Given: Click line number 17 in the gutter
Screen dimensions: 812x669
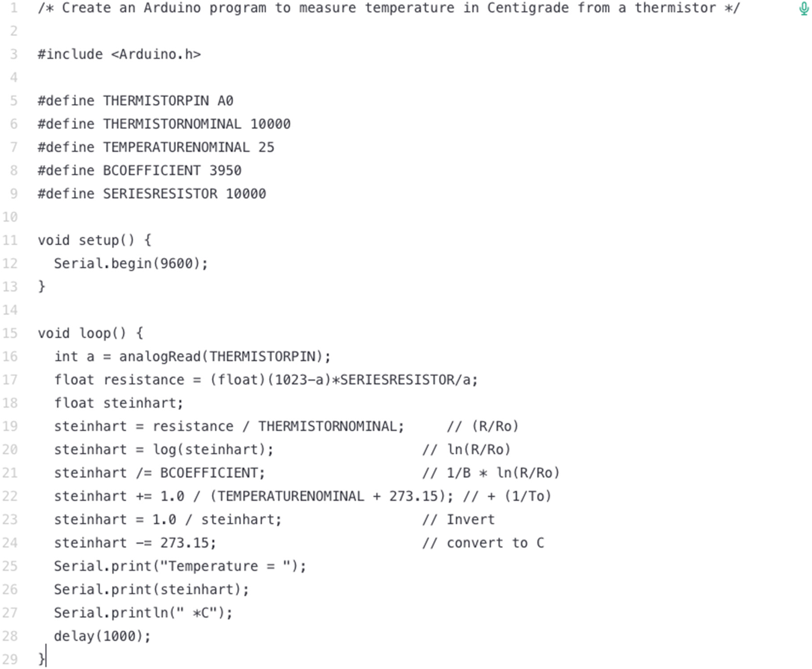Looking at the screenshot, I should pyautogui.click(x=10, y=380).
